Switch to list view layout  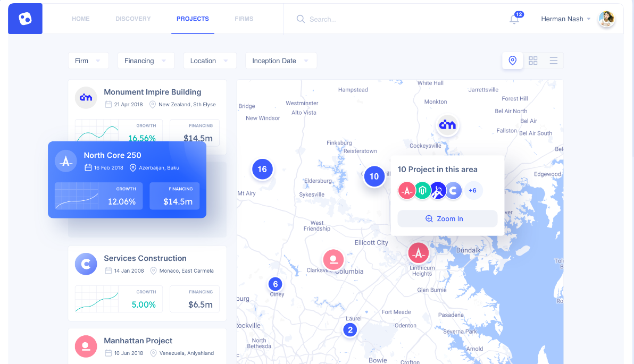[x=554, y=61]
